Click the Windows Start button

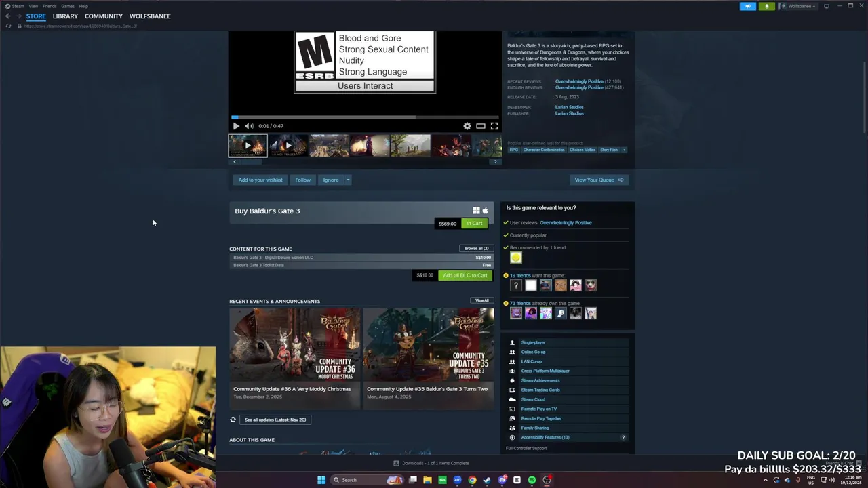(x=321, y=480)
